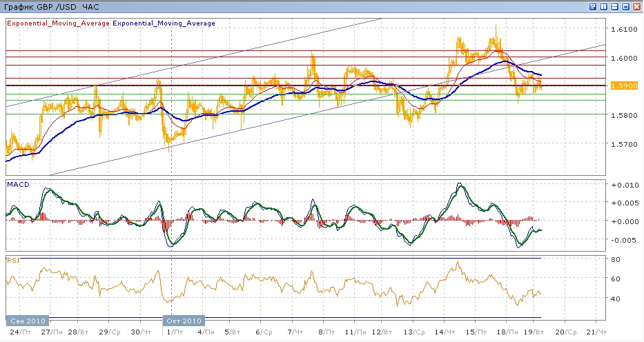Maximize the GBP/USD chart window
The width and height of the screenshot is (644, 342).
(626, 6)
